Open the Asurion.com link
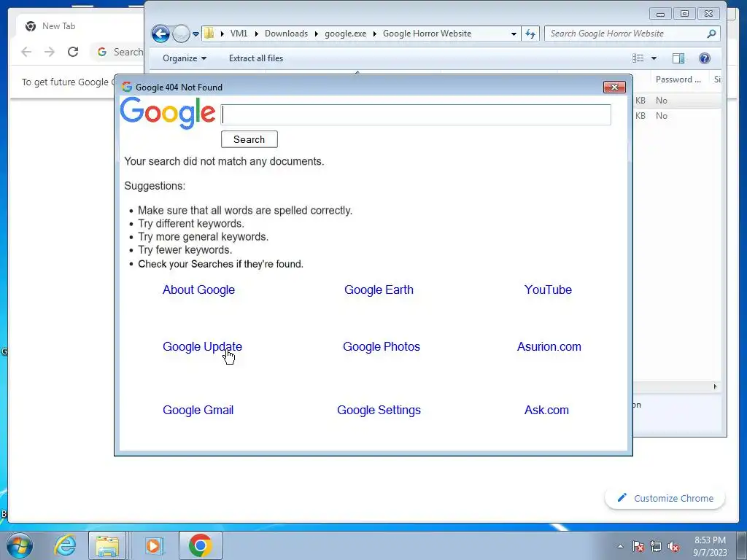This screenshot has width=747, height=560. tap(549, 346)
